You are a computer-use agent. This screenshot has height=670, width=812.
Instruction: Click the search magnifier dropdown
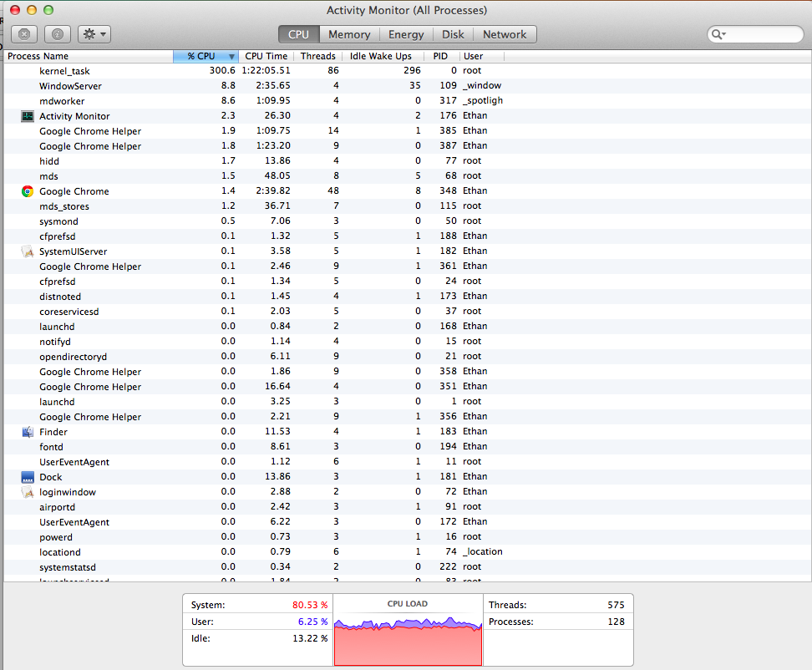pyautogui.click(x=718, y=34)
